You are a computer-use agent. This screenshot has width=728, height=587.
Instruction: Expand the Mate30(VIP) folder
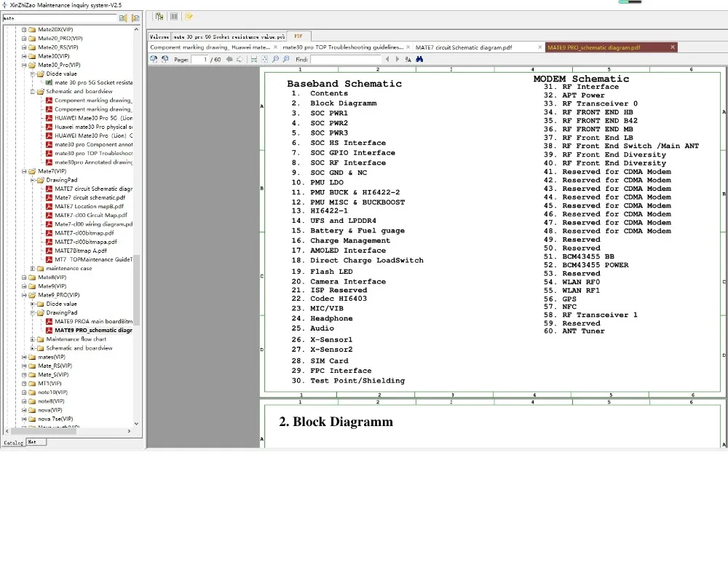pyautogui.click(x=24, y=56)
